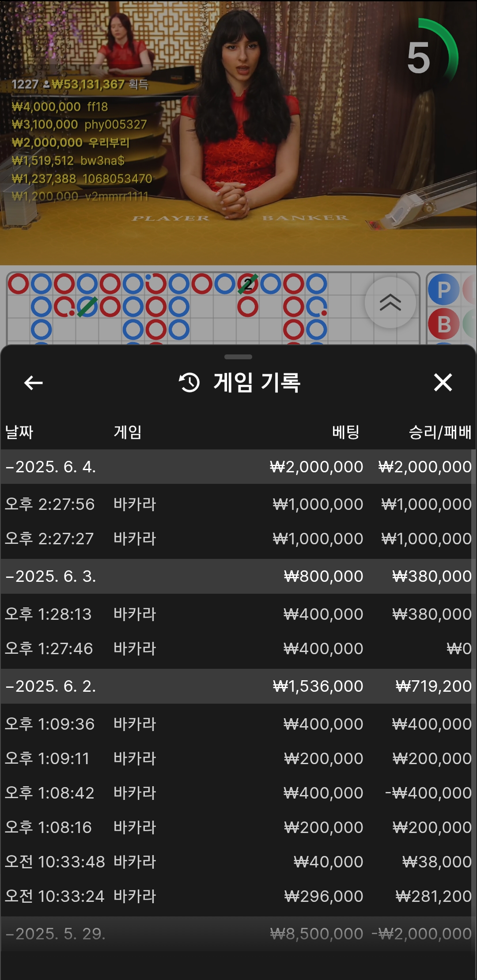Tap the ₩38,000 result for the 10:33:48 round
477x980 pixels.
436,862
